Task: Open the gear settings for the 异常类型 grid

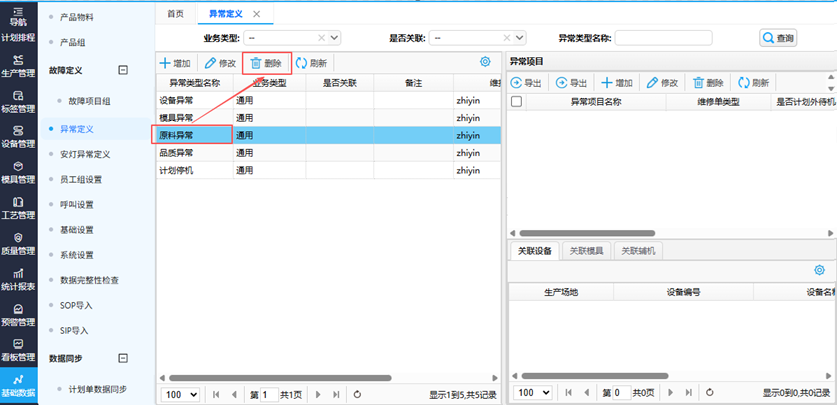Action: pyautogui.click(x=485, y=61)
